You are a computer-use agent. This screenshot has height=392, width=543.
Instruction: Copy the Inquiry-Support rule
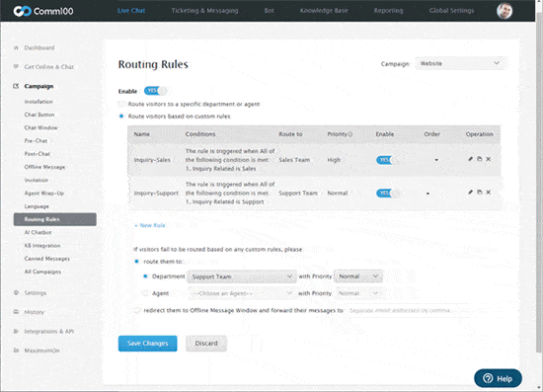click(479, 193)
